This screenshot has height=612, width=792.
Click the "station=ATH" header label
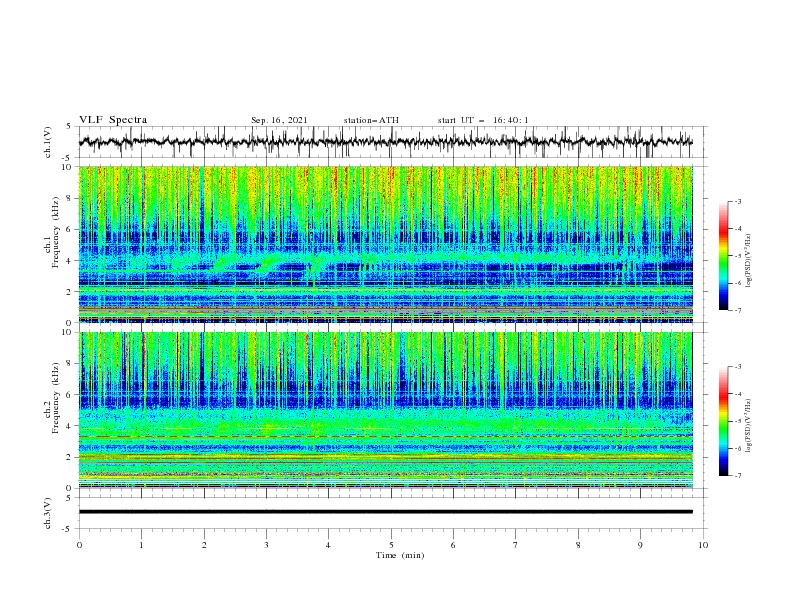[x=371, y=120]
